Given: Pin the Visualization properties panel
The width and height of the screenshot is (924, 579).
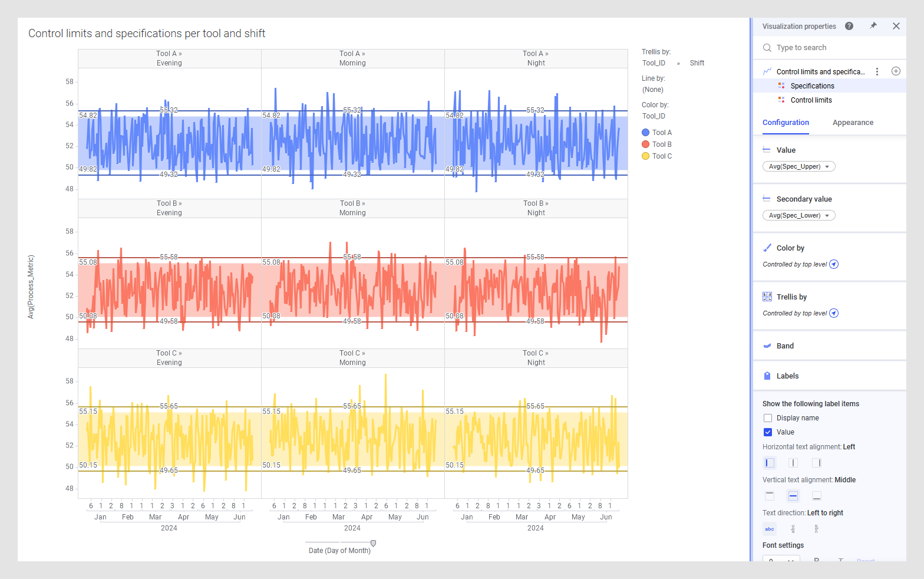Looking at the screenshot, I should tap(873, 26).
